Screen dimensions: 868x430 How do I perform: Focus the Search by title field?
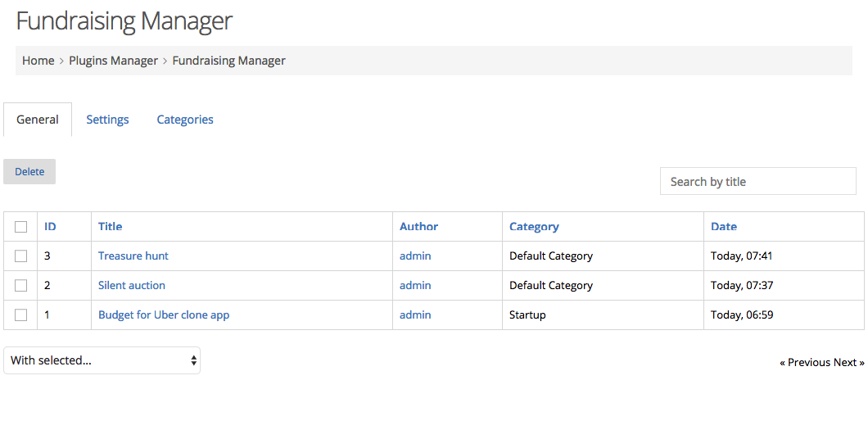(757, 182)
